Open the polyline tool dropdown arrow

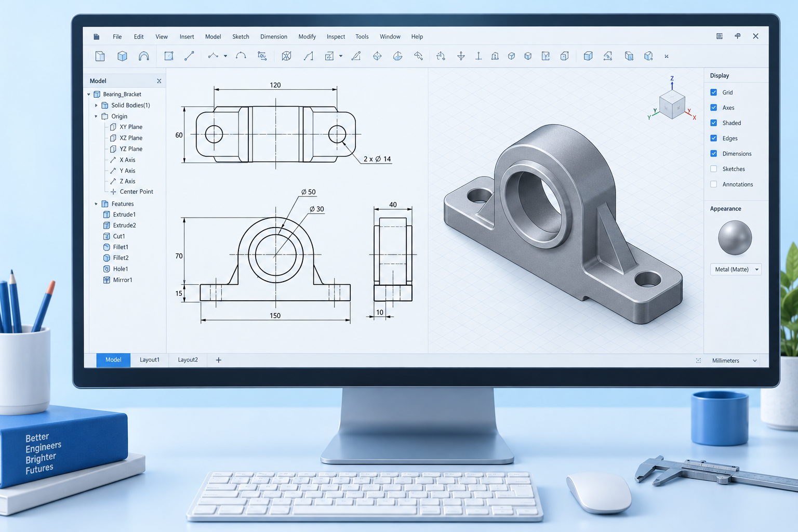coord(225,56)
